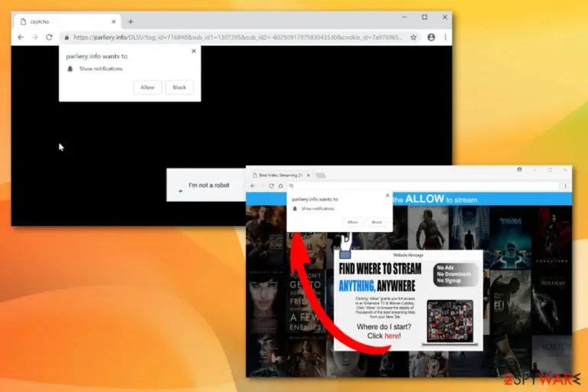Close the large notification permission popup
The image size is (588, 392).
pyautogui.click(x=194, y=51)
